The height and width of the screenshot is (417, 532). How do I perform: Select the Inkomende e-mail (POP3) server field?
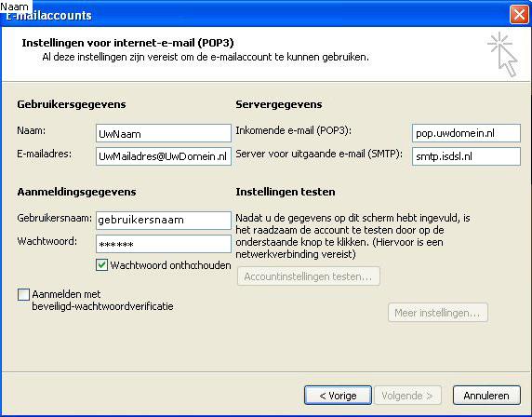tap(466, 133)
